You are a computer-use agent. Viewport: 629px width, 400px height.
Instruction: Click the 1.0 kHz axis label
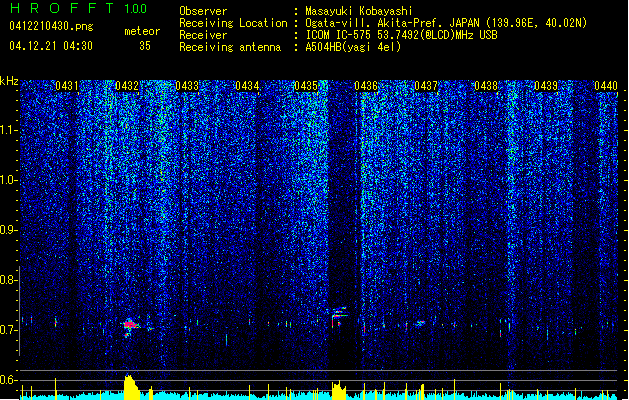coord(9,180)
